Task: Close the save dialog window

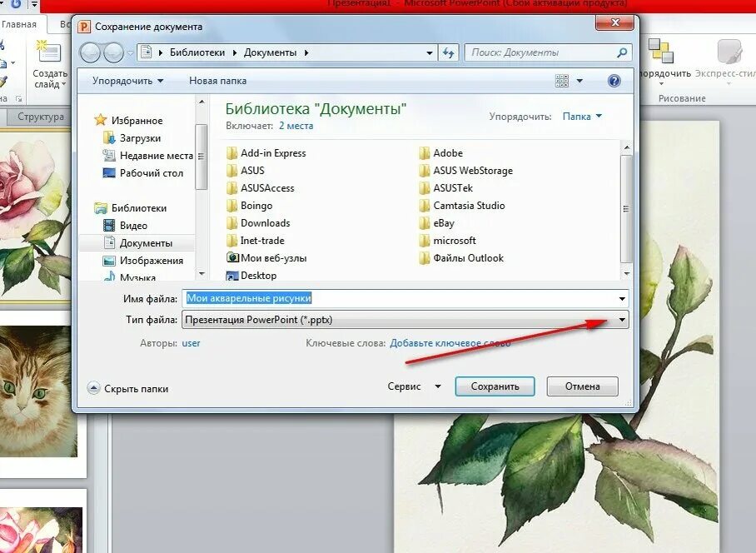Action: [614, 22]
